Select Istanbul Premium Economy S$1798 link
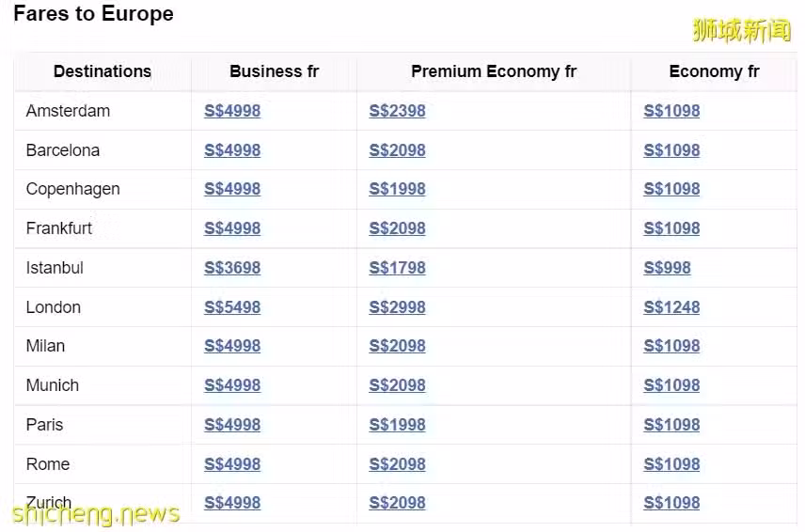Image resolution: width=805 pixels, height=532 pixels. click(x=397, y=268)
